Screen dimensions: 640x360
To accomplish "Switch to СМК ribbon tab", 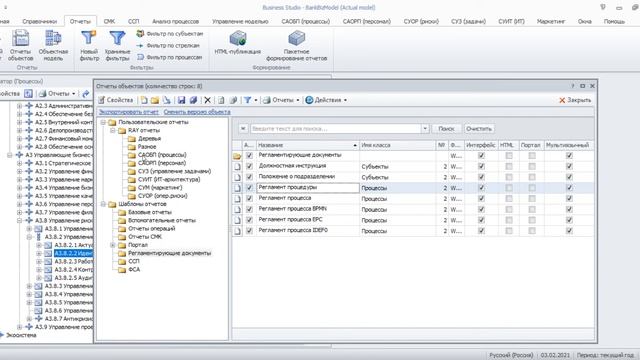I will click(109, 21).
